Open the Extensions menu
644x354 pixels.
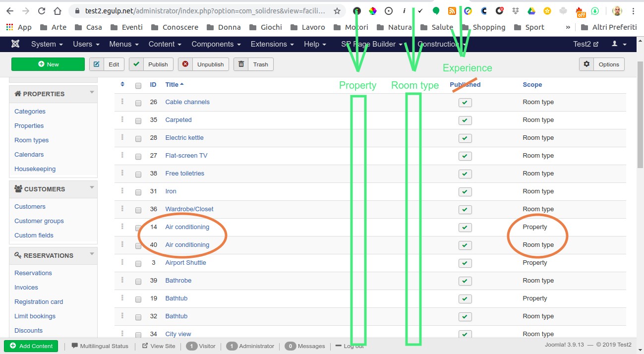point(272,44)
